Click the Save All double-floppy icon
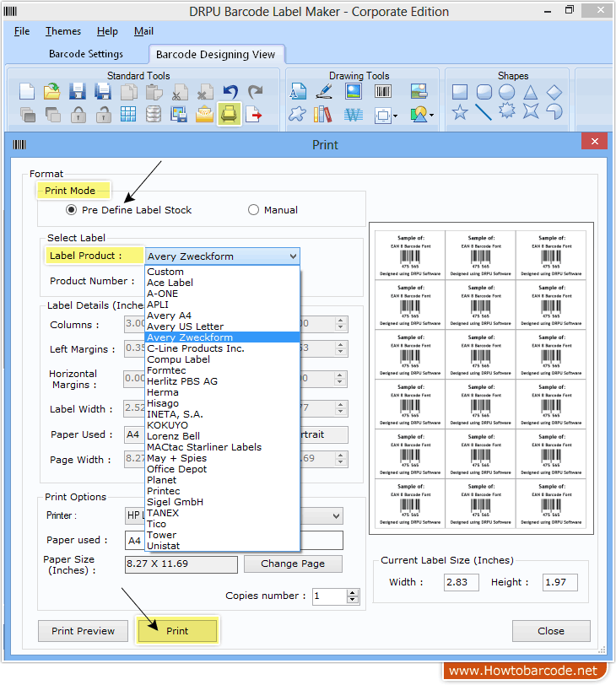This screenshot has height=685, width=616. coord(103,92)
